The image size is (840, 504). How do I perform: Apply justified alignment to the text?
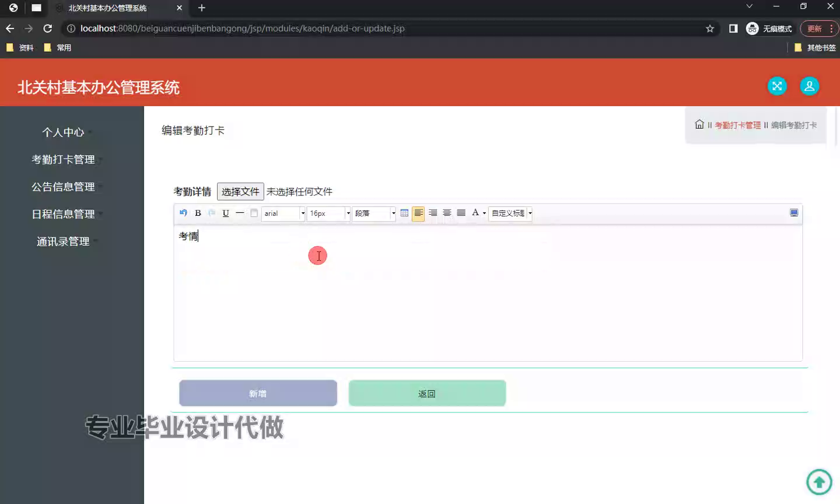pyautogui.click(x=461, y=213)
